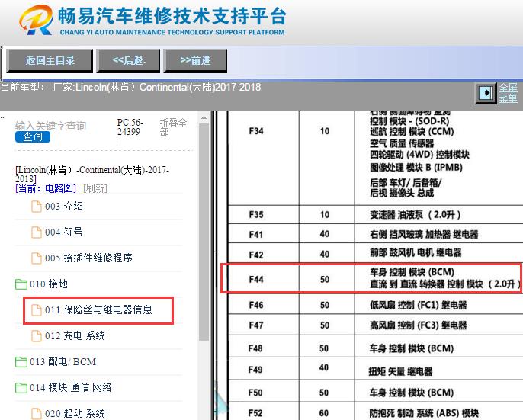The height and width of the screenshot is (420, 523).
Task: Click the page icon beside 005 接插件维修程序
Action: 37,258
